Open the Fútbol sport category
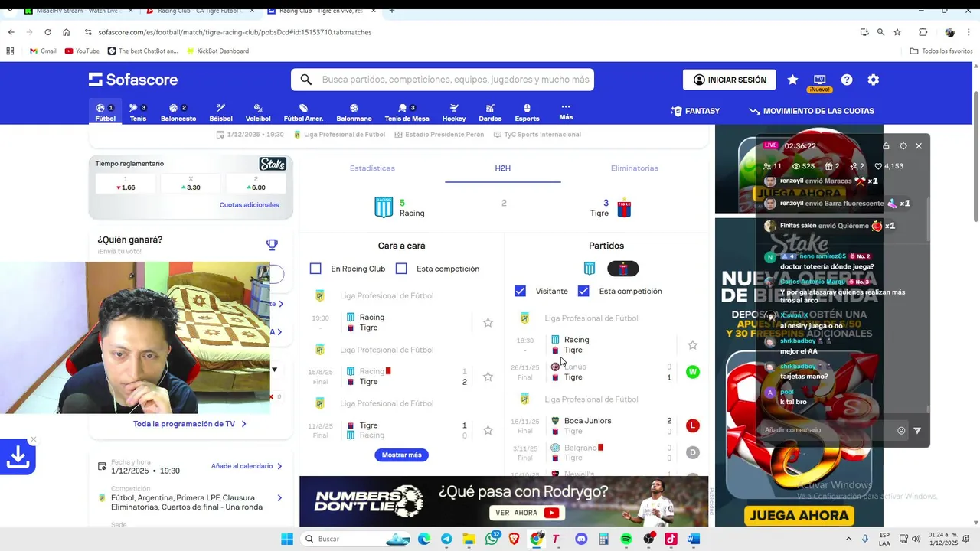This screenshot has height=551, width=980. click(x=105, y=112)
